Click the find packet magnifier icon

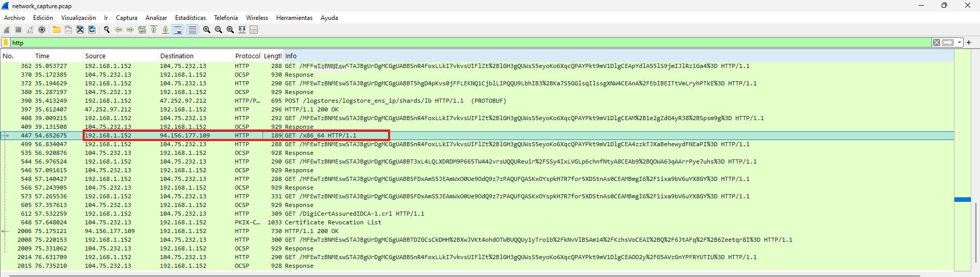click(107, 30)
